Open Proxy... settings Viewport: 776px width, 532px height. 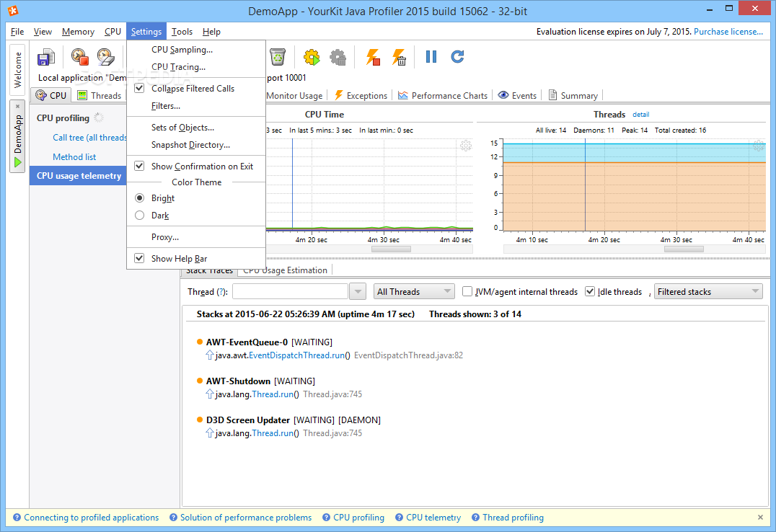pos(196,237)
